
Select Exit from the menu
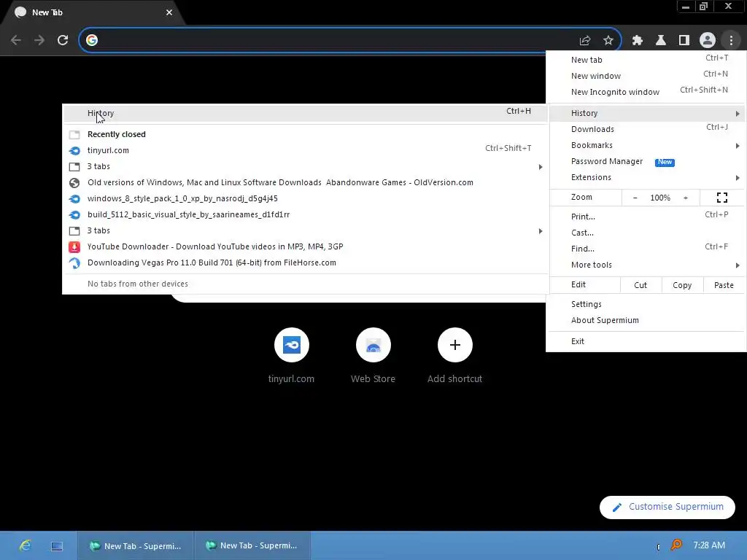(x=648, y=341)
